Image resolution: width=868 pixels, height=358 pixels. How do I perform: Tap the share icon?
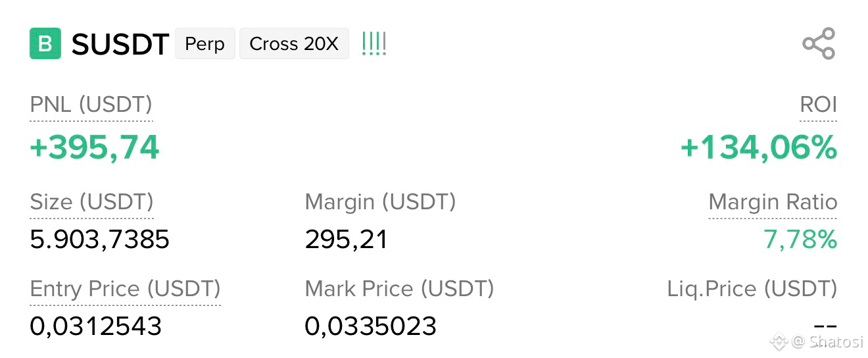pyautogui.click(x=819, y=44)
